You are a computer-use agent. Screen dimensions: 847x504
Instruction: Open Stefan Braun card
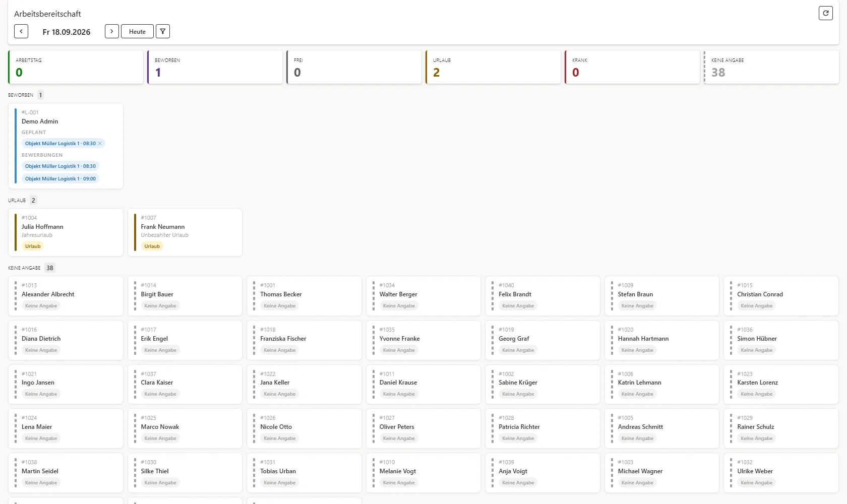[662, 296]
